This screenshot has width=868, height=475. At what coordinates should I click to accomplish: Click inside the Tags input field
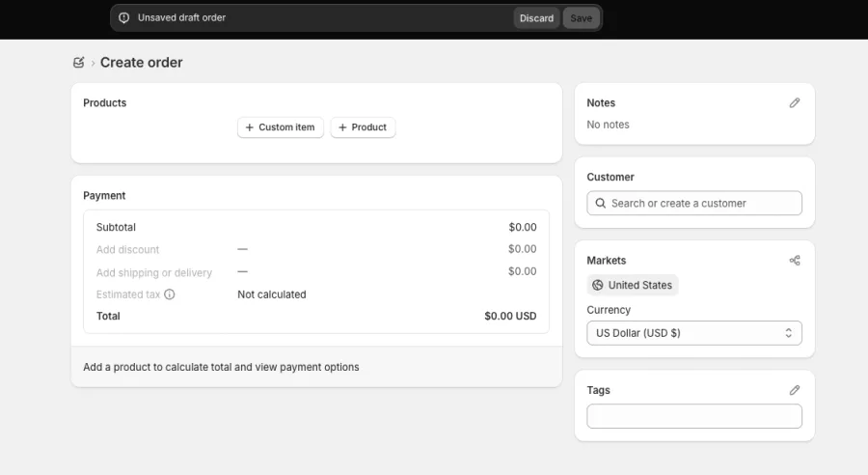coord(694,416)
